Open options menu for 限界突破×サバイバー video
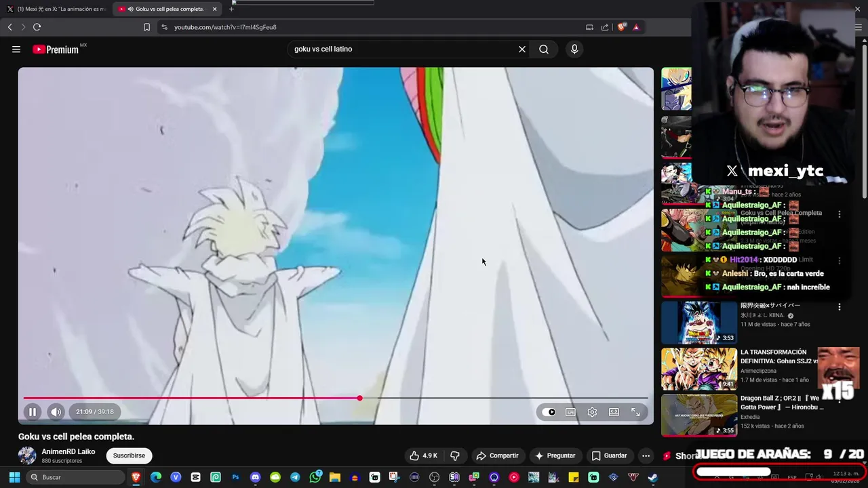This screenshot has height=488, width=868. 840,307
